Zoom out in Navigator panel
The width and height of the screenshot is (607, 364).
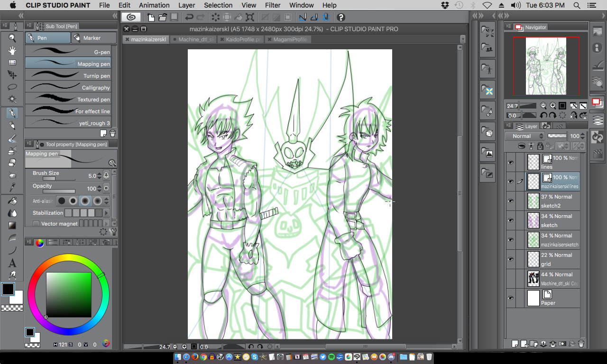click(543, 106)
